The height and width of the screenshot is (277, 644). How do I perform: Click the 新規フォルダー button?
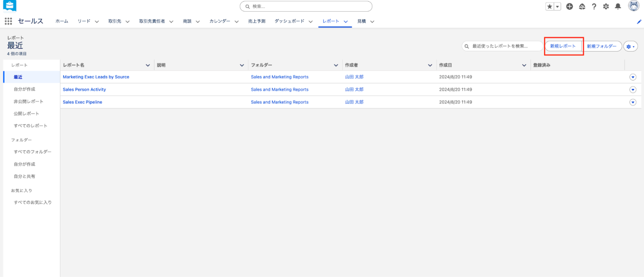click(602, 46)
